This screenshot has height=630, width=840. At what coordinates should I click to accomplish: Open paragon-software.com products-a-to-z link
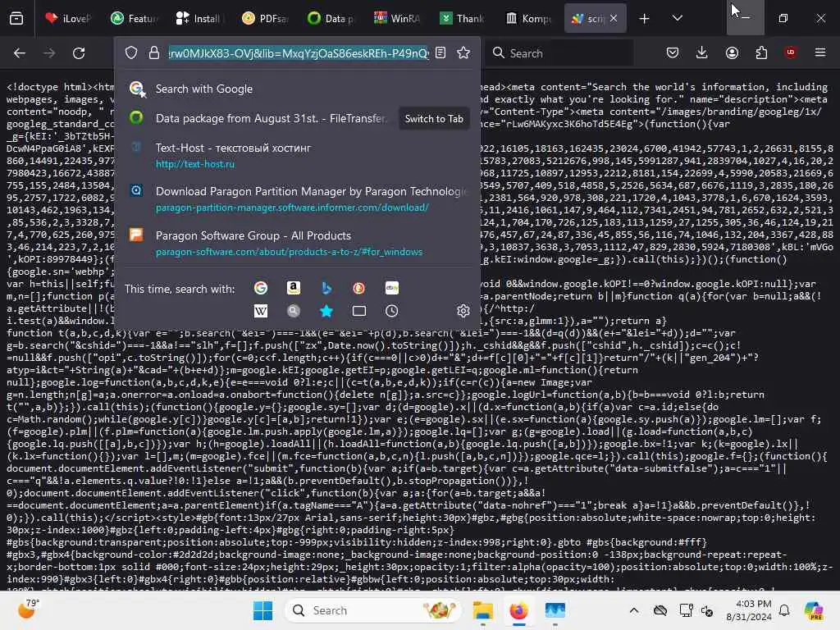pos(289,252)
